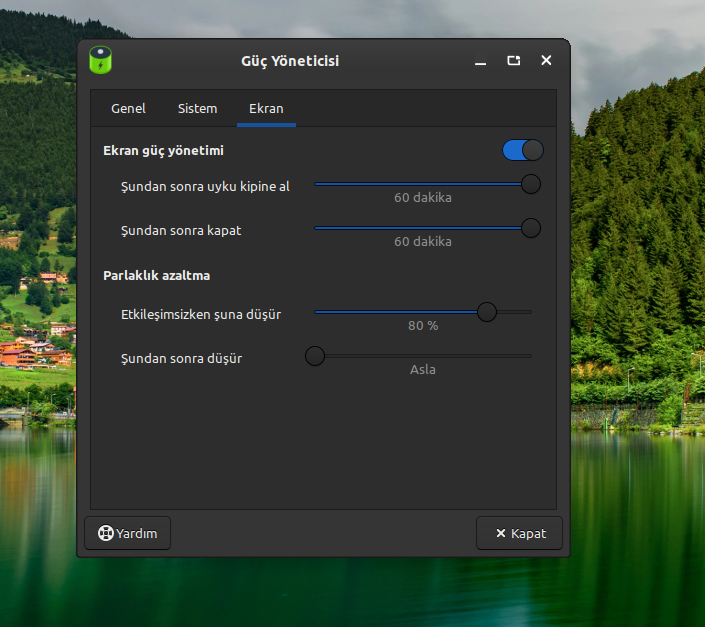Maximize the Güç Yöneticisi window

(513, 61)
